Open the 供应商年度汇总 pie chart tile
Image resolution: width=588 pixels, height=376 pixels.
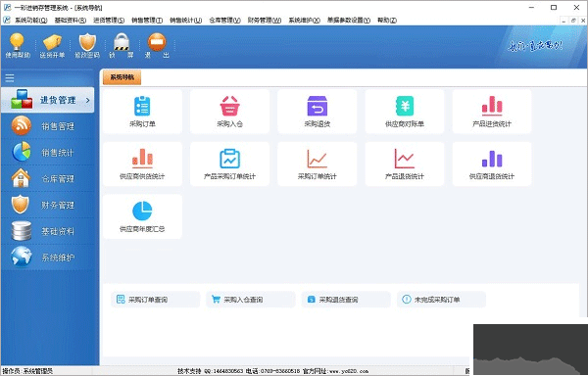pyautogui.click(x=142, y=216)
